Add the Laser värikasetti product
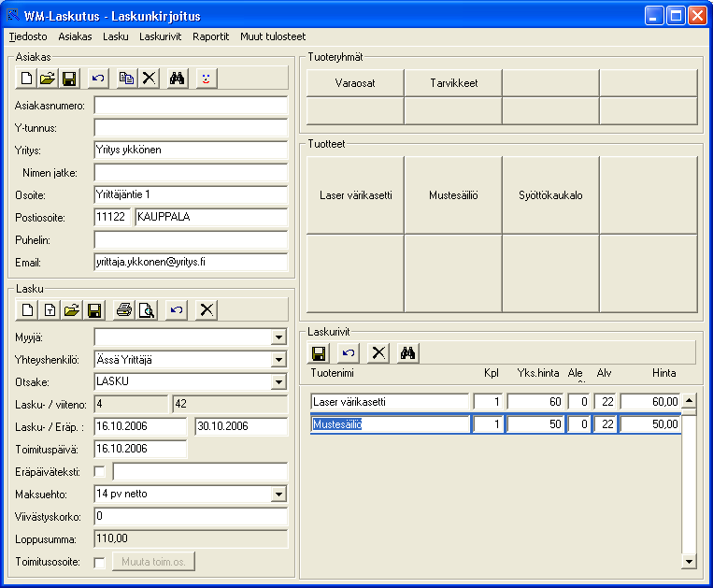Screen dimensions: 713x588 (x=355, y=195)
